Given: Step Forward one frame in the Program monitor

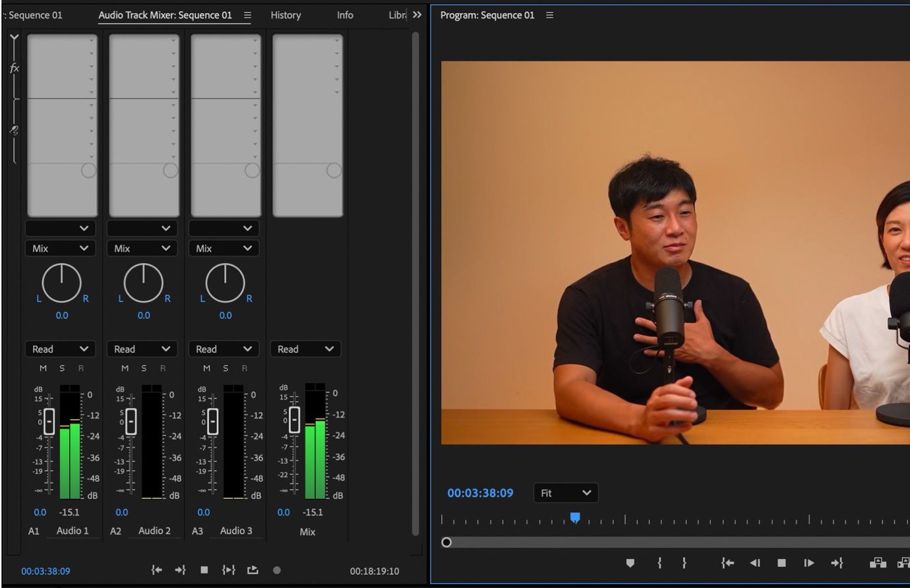Looking at the screenshot, I should click(x=808, y=563).
